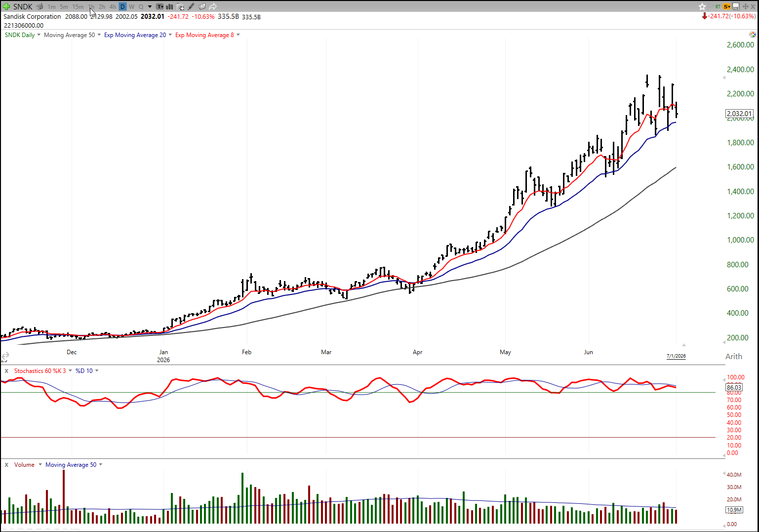Image resolution: width=759 pixels, height=532 pixels.
Task: Click the Jan 2026 label on date axis
Action: 163,356
